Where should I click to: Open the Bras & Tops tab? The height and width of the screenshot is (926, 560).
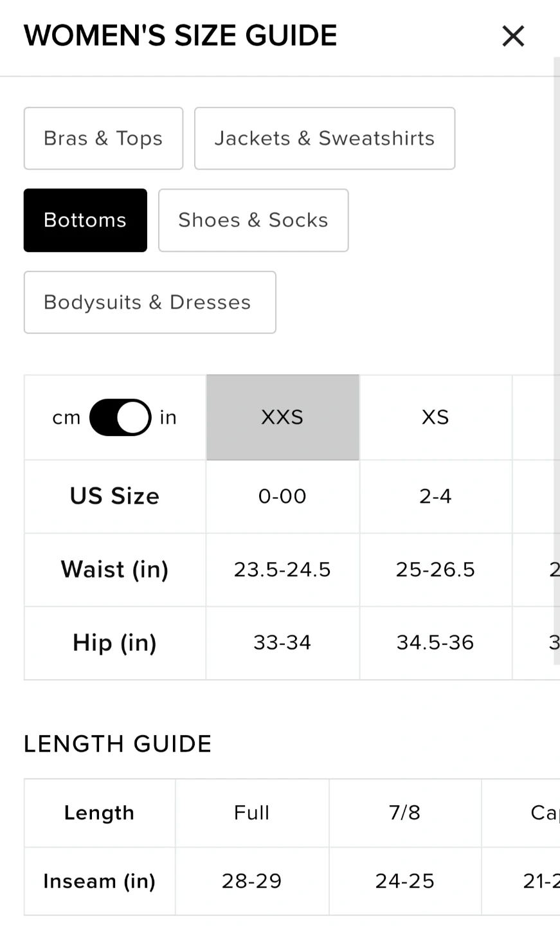[x=104, y=138]
